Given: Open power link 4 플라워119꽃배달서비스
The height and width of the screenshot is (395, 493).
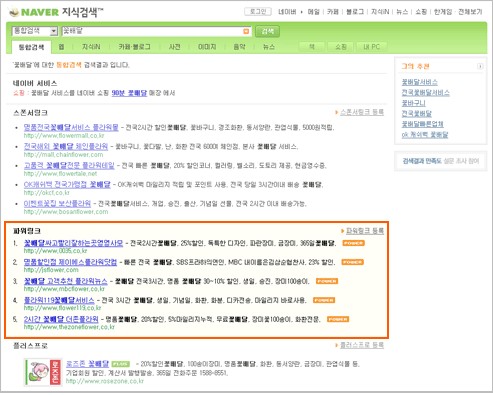Looking at the screenshot, I should (x=59, y=300).
